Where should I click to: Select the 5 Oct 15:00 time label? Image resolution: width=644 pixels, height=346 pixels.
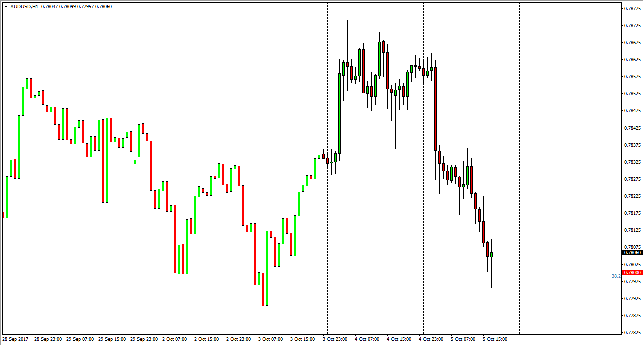click(495, 339)
